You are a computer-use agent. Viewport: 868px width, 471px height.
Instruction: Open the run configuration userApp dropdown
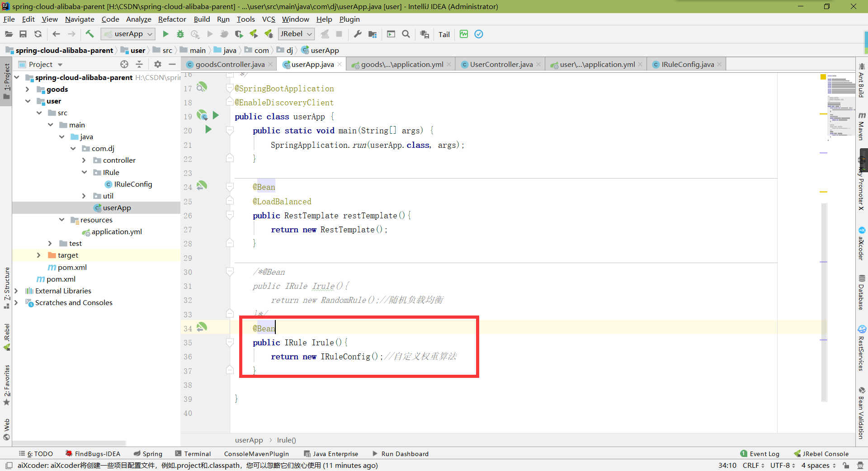(x=128, y=34)
